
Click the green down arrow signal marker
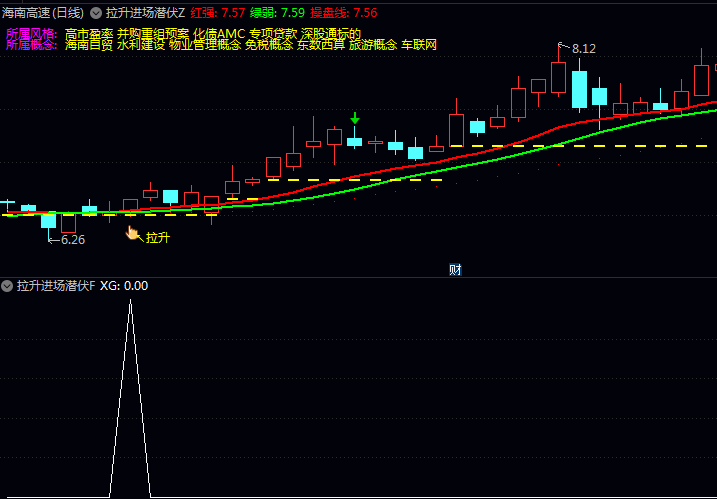pos(355,118)
